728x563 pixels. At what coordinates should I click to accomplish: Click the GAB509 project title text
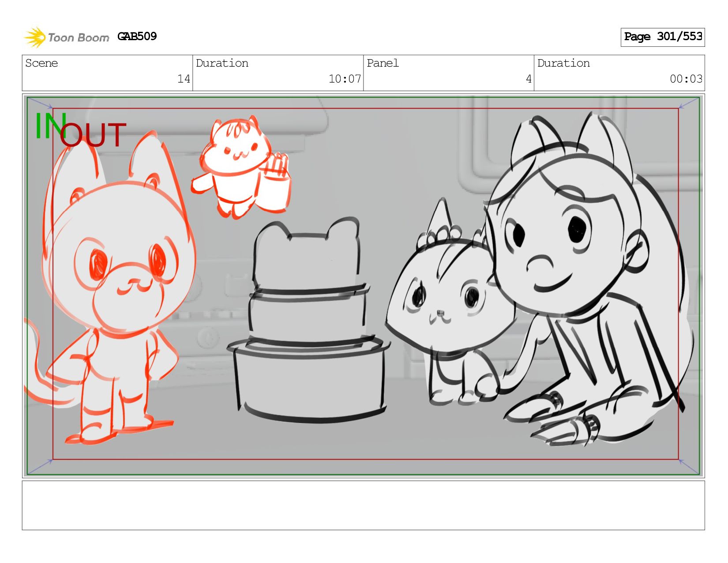pyautogui.click(x=137, y=36)
